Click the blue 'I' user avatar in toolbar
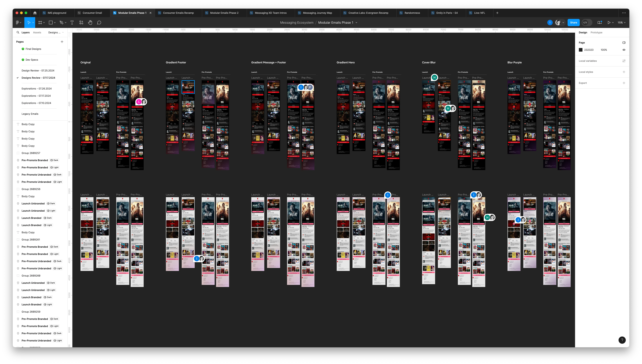Screen dimensions: 642x364 [550, 23]
